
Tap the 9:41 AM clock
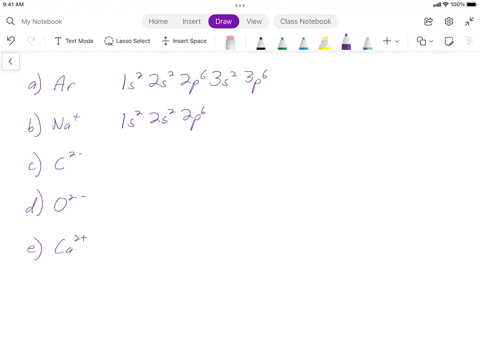13,5
